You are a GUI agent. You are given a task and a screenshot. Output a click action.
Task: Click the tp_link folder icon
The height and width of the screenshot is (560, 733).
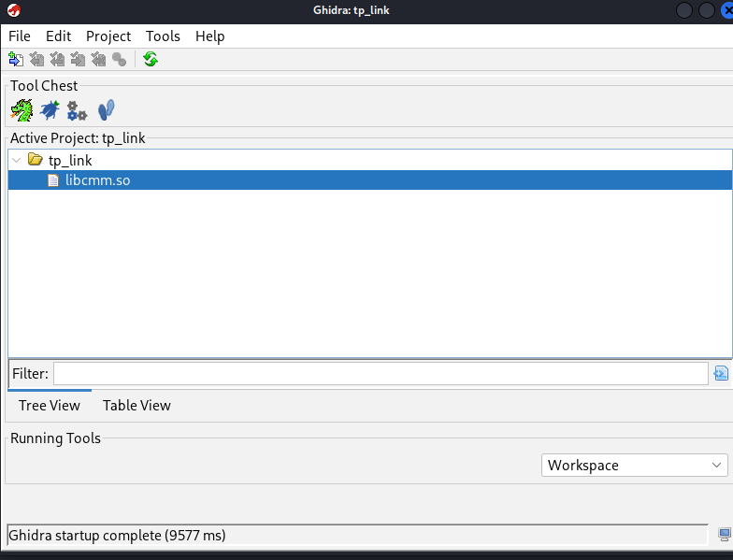click(x=36, y=160)
